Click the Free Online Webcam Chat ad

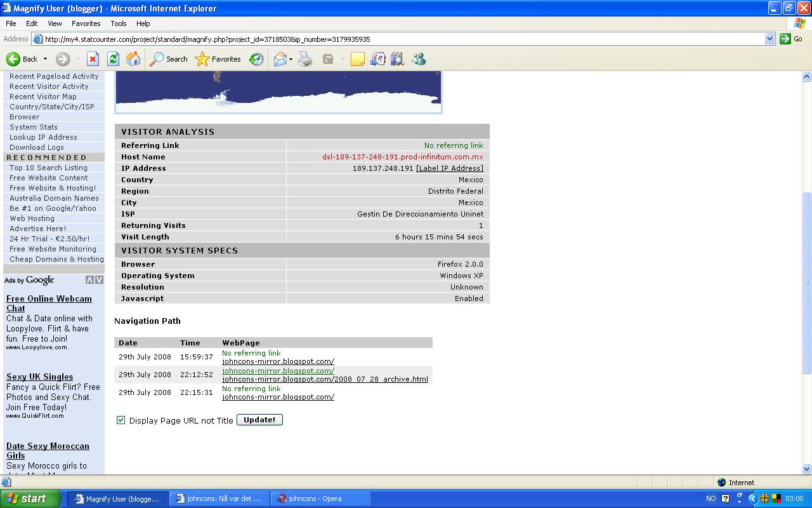click(49, 304)
